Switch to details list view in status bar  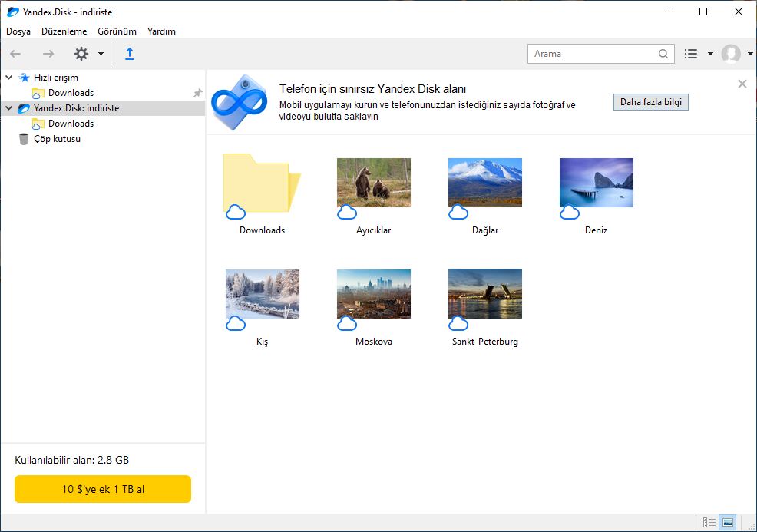[x=709, y=522]
